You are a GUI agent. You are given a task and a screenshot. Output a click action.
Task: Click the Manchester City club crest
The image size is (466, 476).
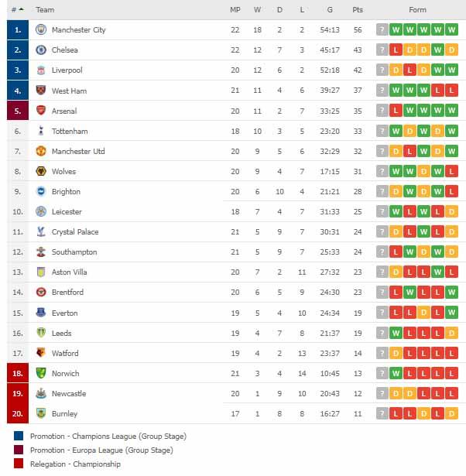41,30
